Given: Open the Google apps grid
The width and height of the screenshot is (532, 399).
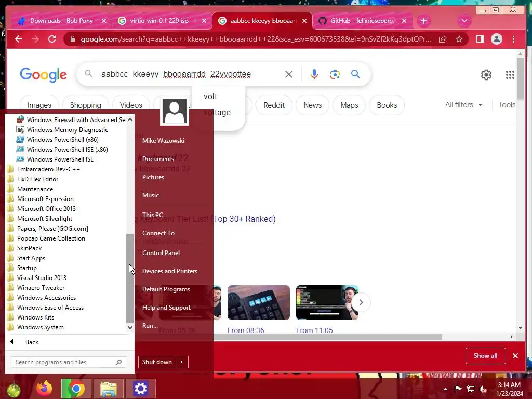Looking at the screenshot, I should coord(510,75).
